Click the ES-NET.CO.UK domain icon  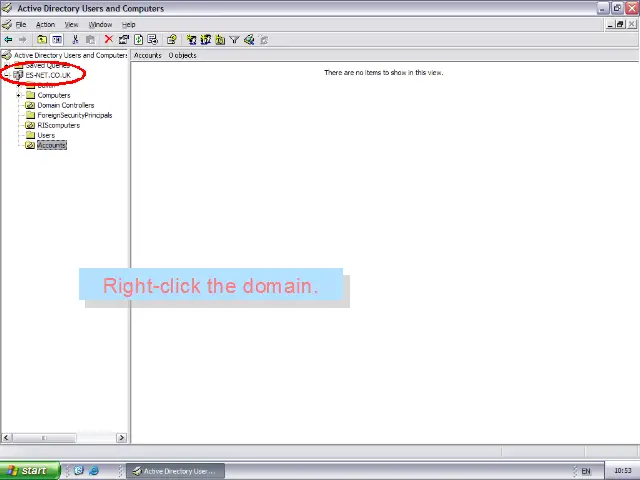(18, 75)
